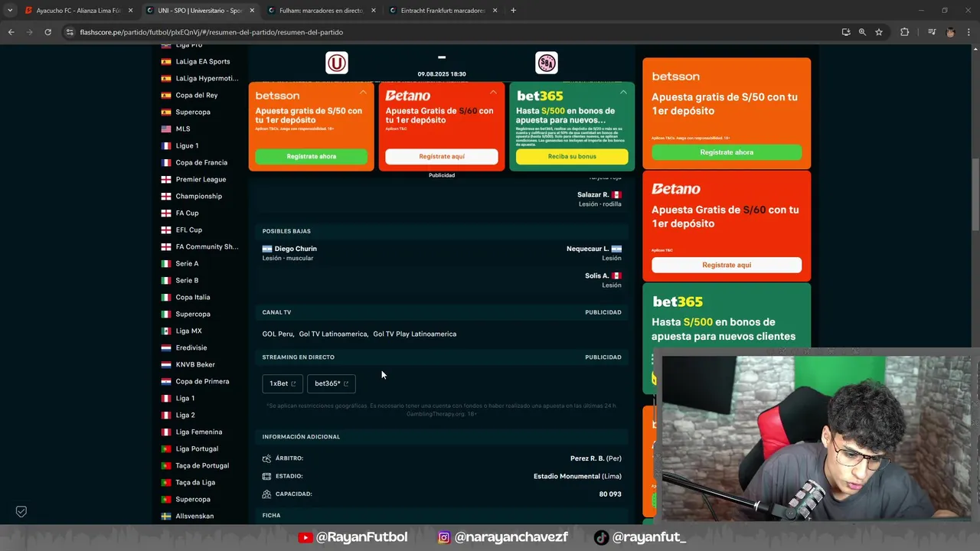Open FA Cup league entry
Viewport: 980px width, 551px height.
187,213
